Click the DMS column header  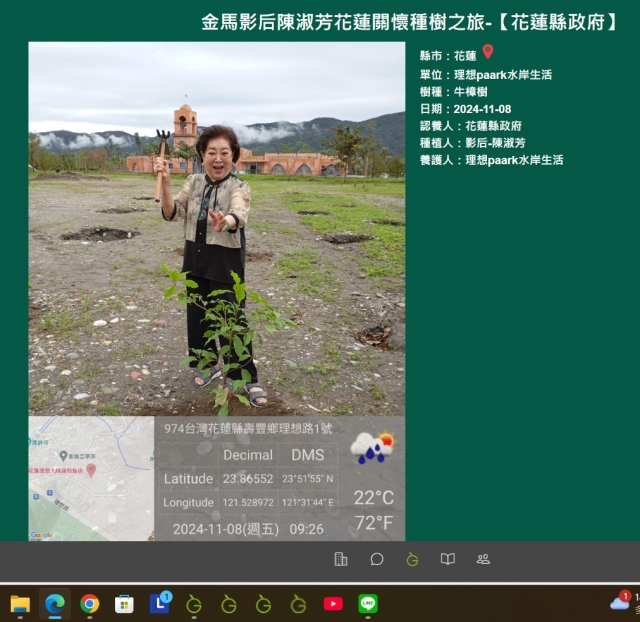pyautogui.click(x=308, y=455)
